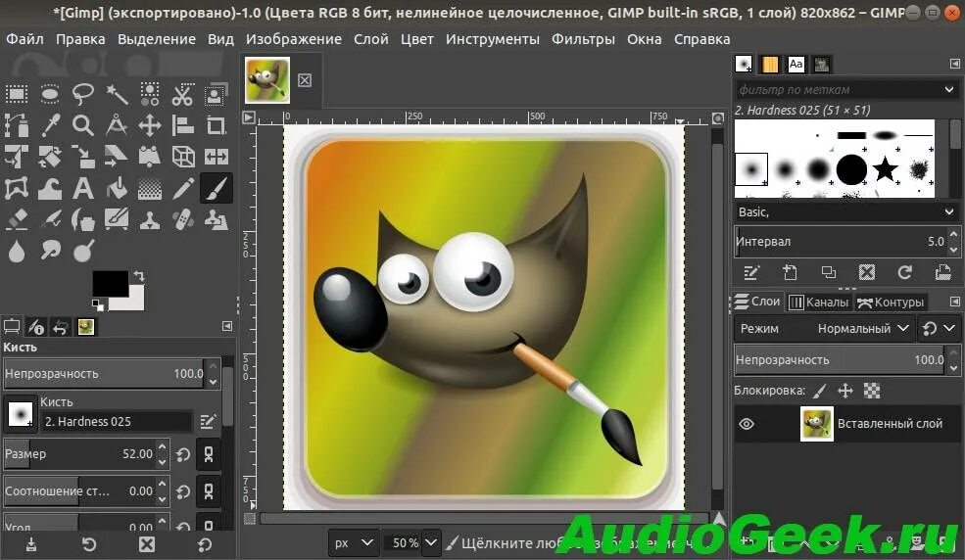The width and height of the screenshot is (965, 560).
Task: Duplicate the selected brush
Action: click(x=829, y=272)
